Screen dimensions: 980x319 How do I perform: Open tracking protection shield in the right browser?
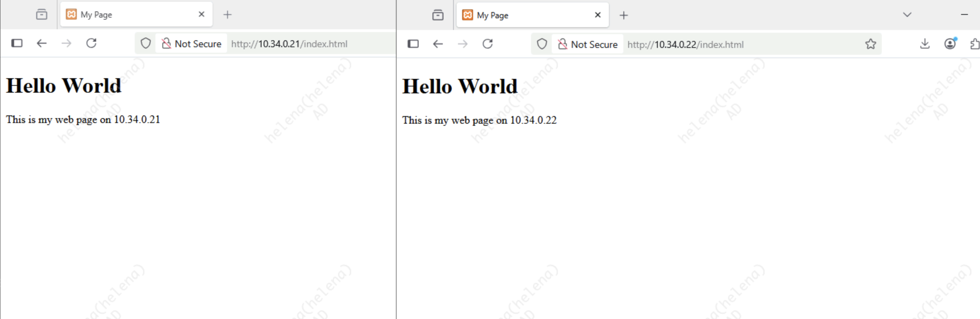click(542, 44)
